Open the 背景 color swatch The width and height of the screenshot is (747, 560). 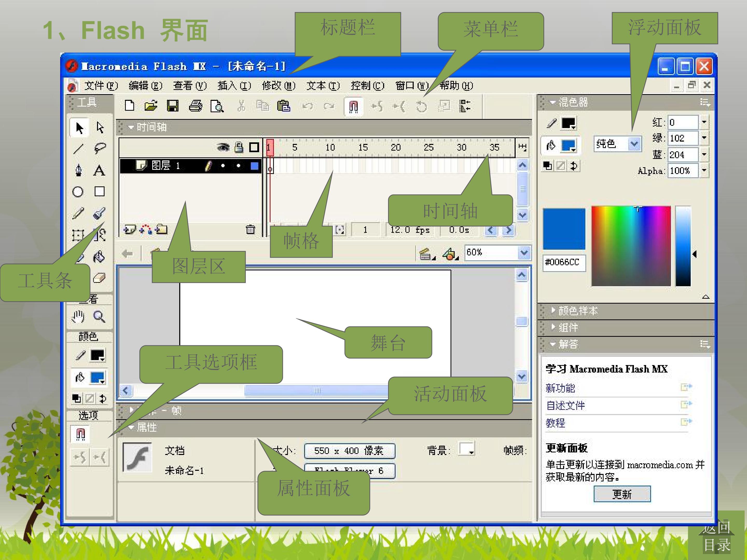click(x=467, y=449)
